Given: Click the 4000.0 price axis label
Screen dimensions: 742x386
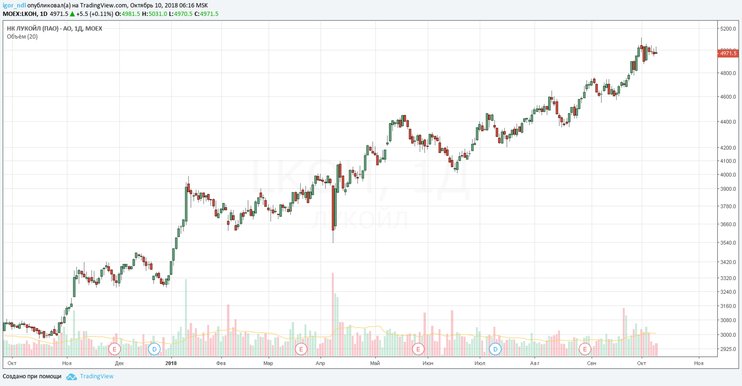Looking at the screenshot, I should 729,175.
